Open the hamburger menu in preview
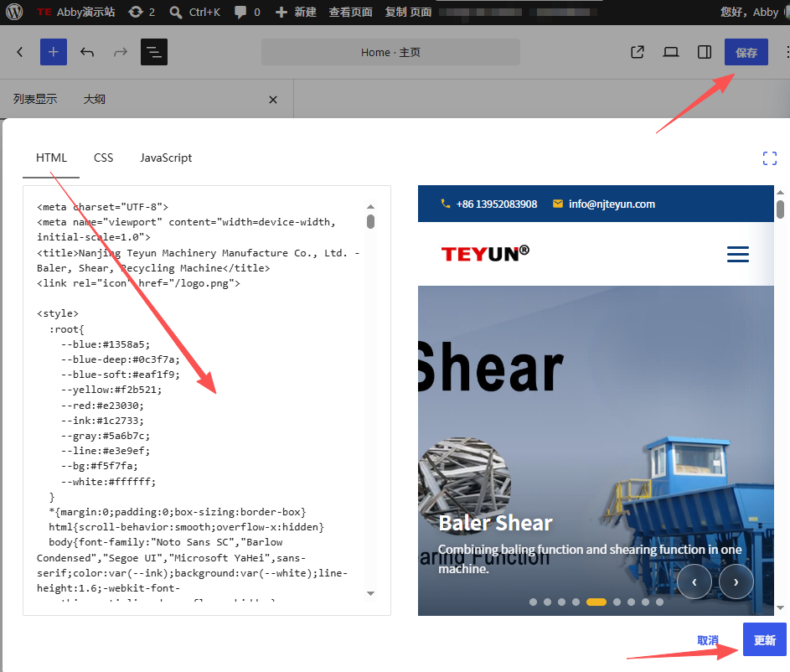 [x=737, y=254]
